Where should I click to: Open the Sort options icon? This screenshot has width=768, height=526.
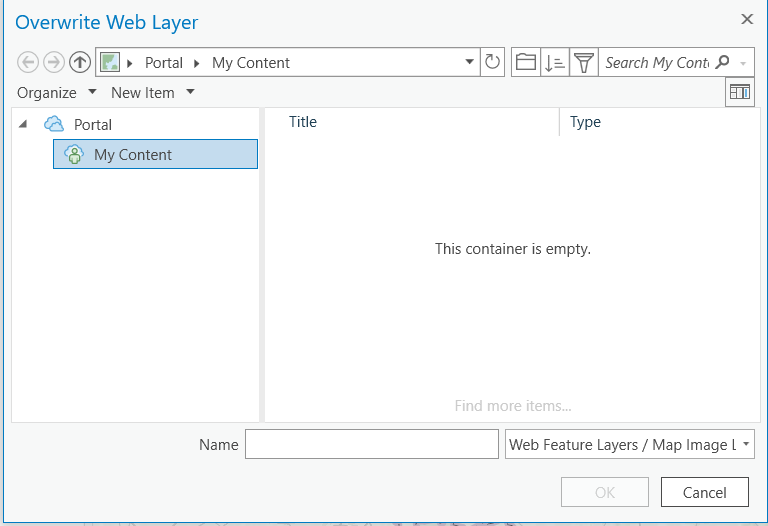click(x=555, y=62)
